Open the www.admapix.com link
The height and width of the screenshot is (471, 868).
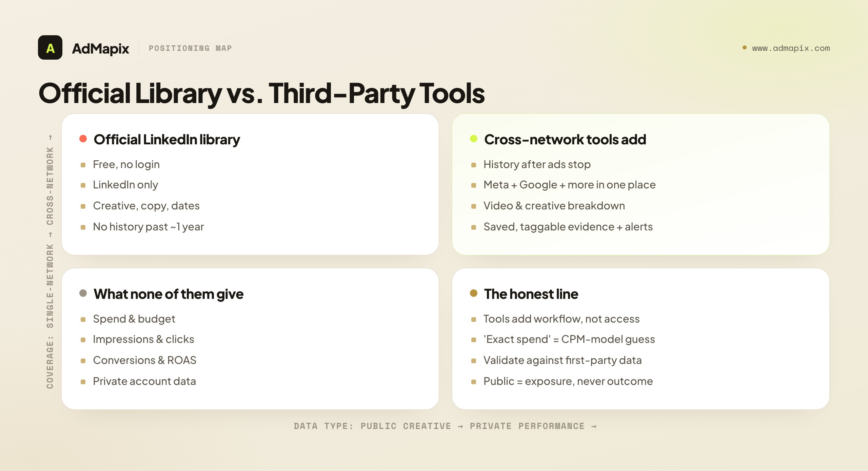click(791, 48)
